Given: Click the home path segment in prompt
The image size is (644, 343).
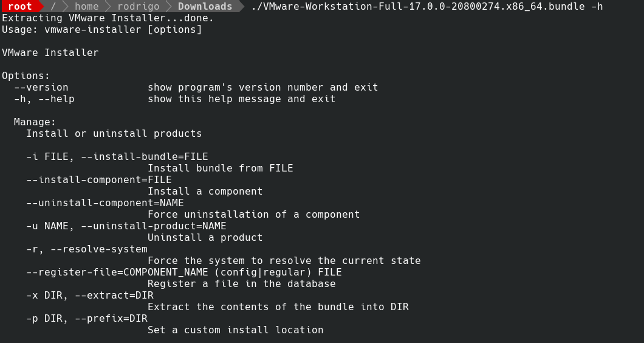Looking at the screenshot, I should click(x=86, y=7).
